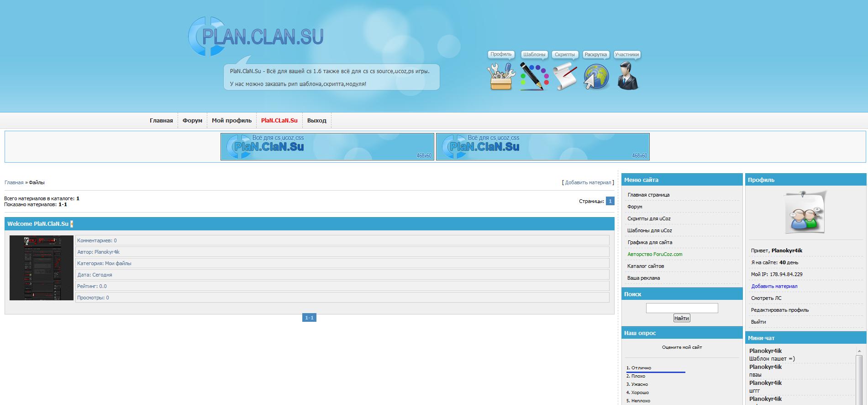The image size is (868, 405).
Task: Open Скрипты для uCoz menu link
Action: [x=649, y=218]
